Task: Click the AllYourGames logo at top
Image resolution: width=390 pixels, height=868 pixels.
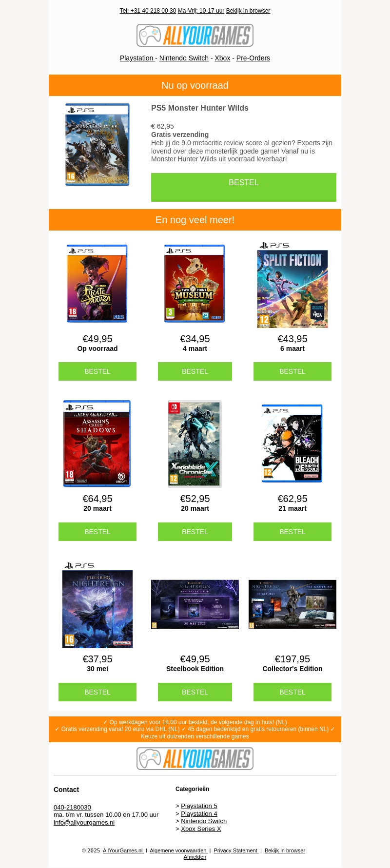Action: pyautogui.click(x=195, y=36)
